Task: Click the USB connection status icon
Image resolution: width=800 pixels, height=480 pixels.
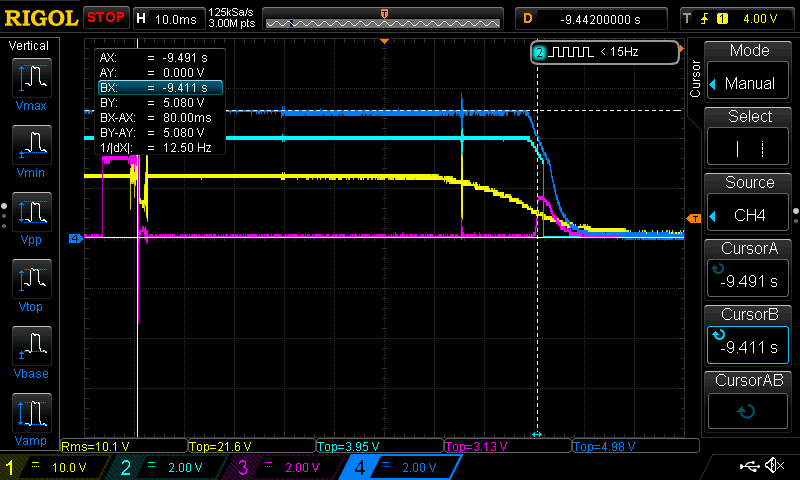Action: (749, 466)
